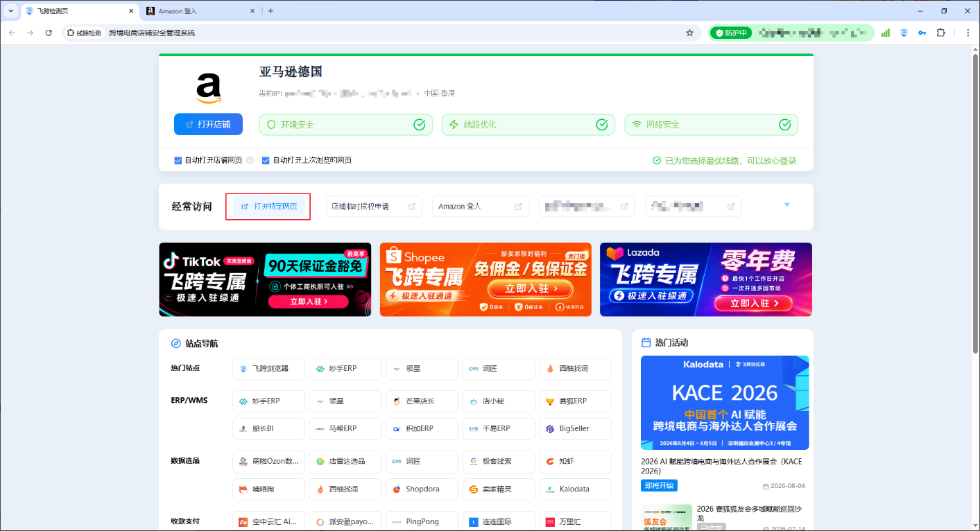Screen dimensions: 980x531
Task: Open 极客线索 in 数据选品
Action: [x=499, y=462]
